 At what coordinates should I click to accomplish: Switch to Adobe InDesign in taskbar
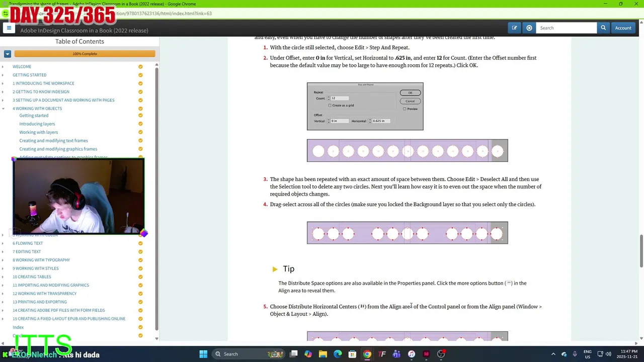[426, 354]
